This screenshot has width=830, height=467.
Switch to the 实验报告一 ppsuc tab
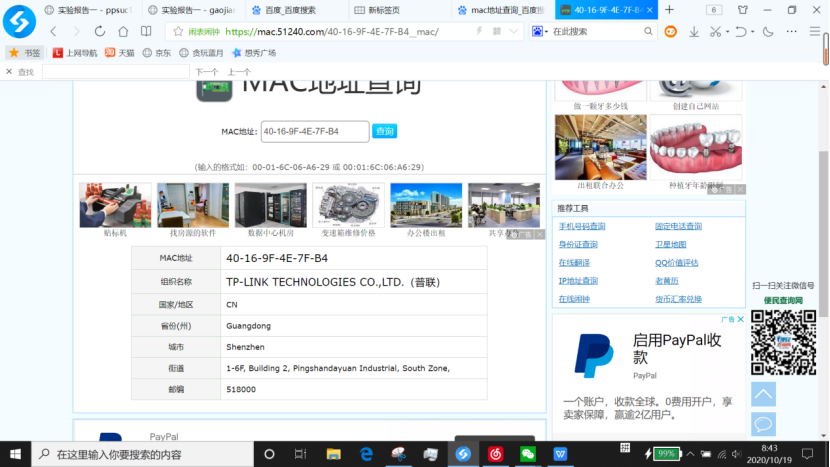pos(87,10)
